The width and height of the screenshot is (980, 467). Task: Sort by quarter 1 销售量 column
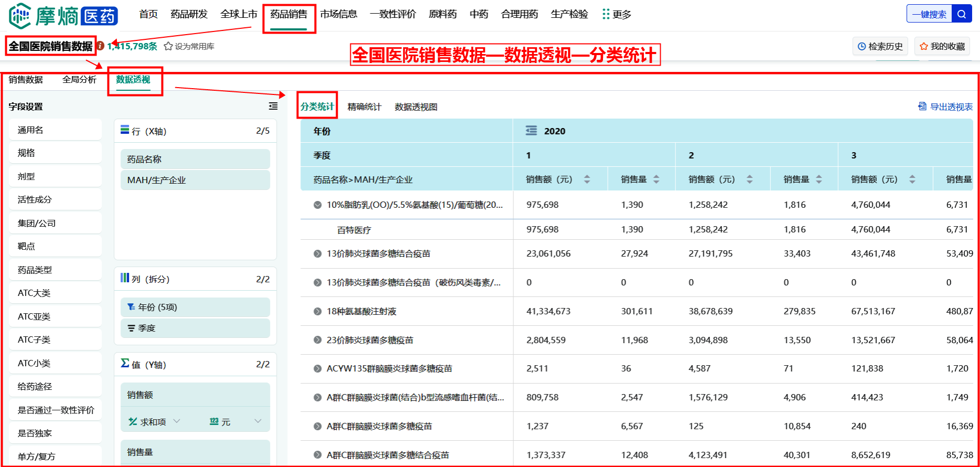click(656, 179)
